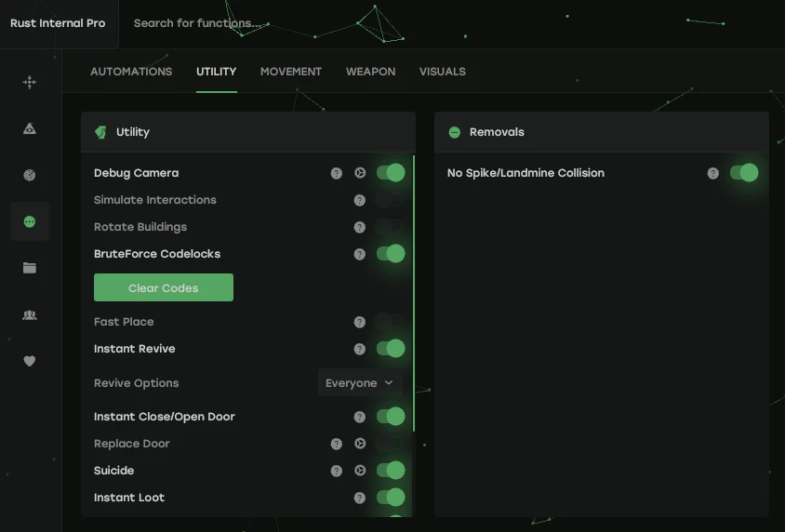Enable the Rotate Buildings toggle
The height and width of the screenshot is (532, 785).
389,227
